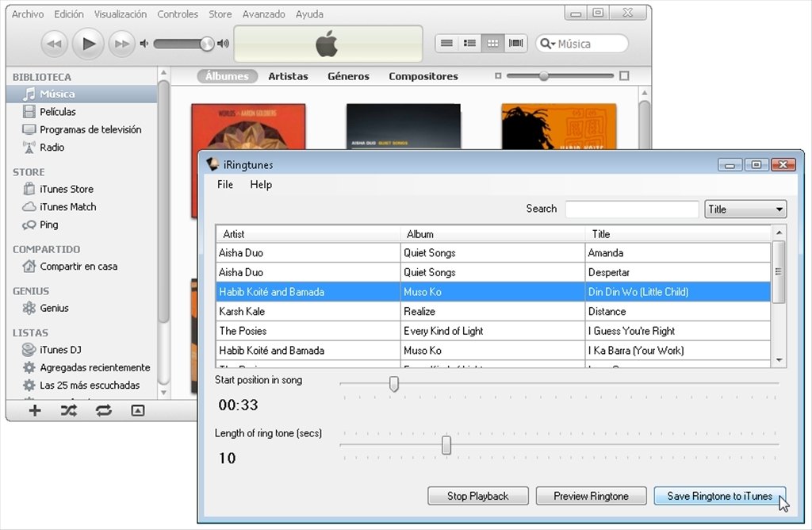Click the Stop Playback button

(x=478, y=496)
